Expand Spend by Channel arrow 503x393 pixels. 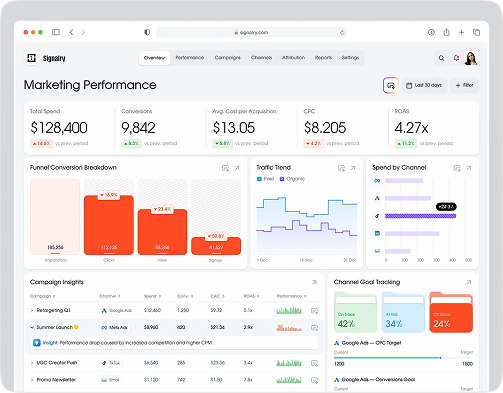tap(469, 168)
